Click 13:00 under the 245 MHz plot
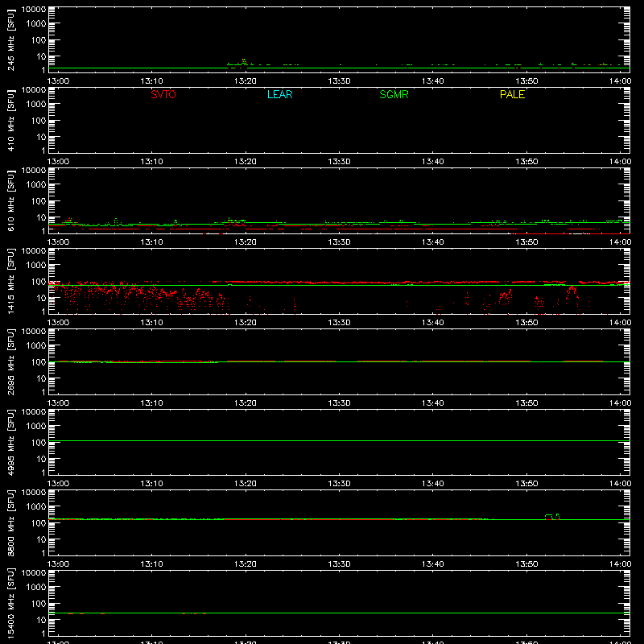644x644 pixels. 58,81
